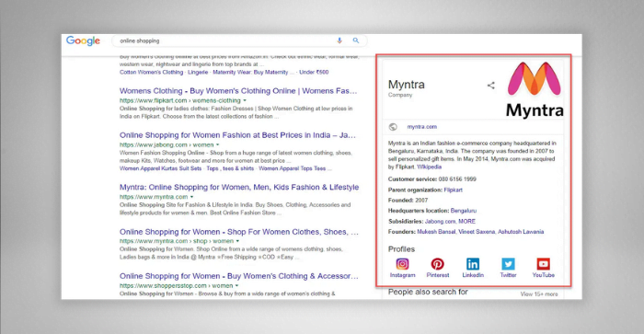Expand dropdown arrow beside www.myntra.com URL
The width and height of the screenshot is (644, 334).
click(191, 197)
